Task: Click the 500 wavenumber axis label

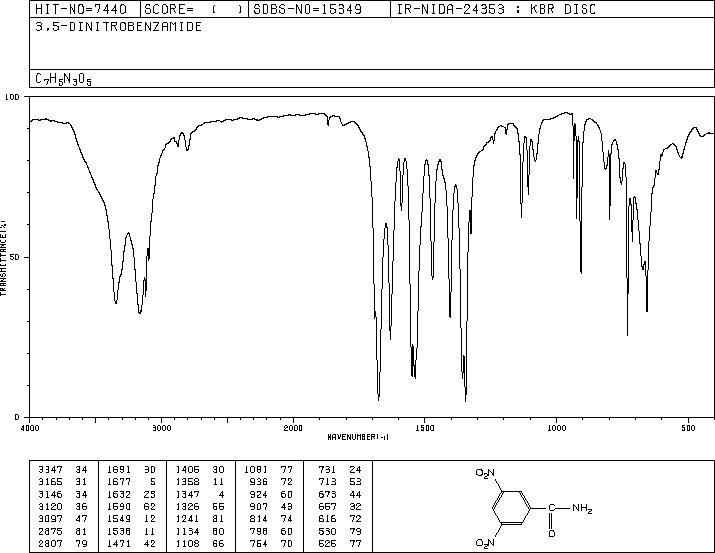Action: (689, 428)
